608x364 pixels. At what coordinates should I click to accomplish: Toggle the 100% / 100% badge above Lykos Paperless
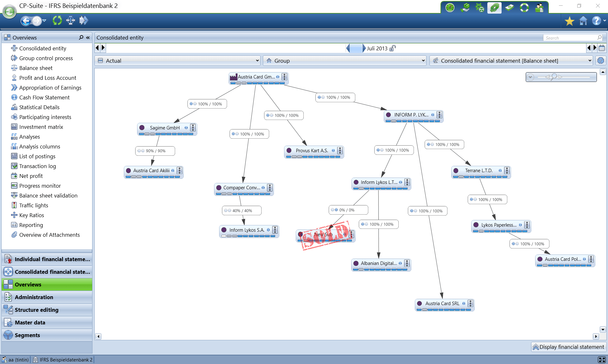coord(487,199)
